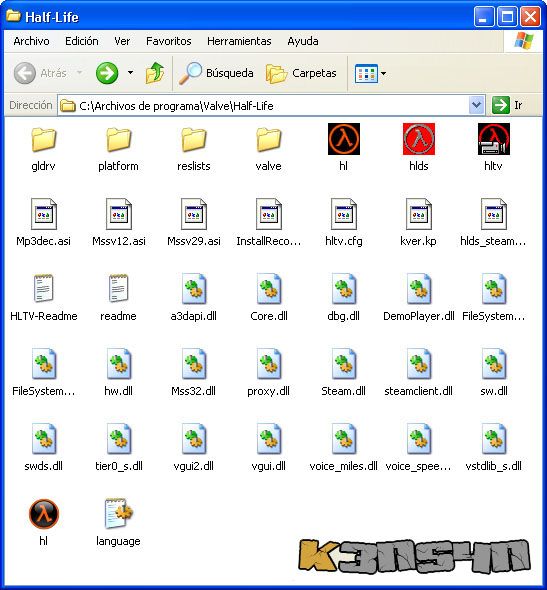Select the vgui2.dll file icon
Screen dimensions: 547x590
[x=194, y=438]
